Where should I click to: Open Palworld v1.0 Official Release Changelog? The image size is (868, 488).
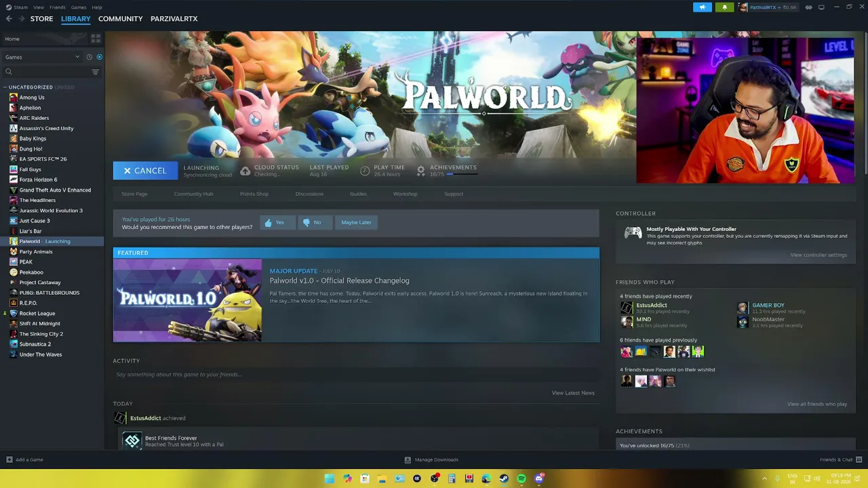pyautogui.click(x=339, y=281)
